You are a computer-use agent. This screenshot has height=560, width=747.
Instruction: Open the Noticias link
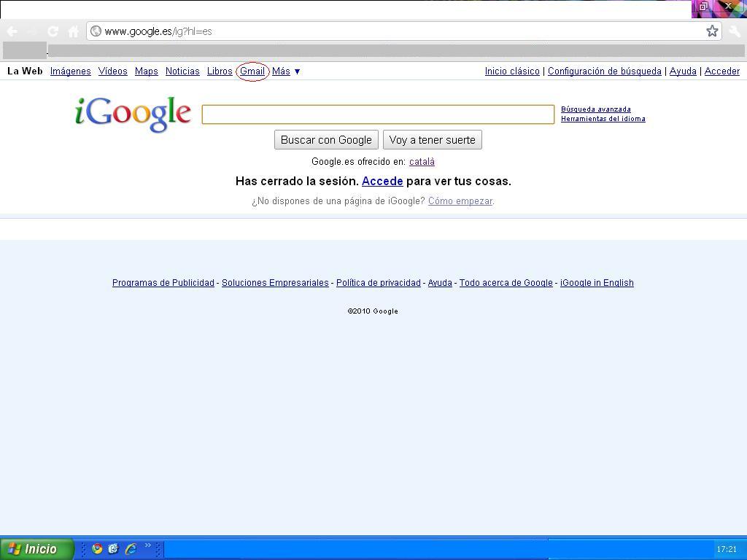pyautogui.click(x=182, y=71)
